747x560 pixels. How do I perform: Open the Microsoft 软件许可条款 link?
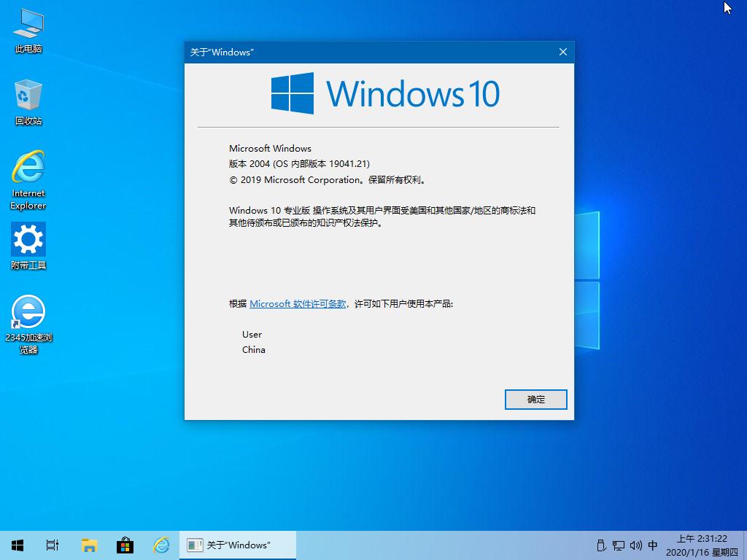298,304
